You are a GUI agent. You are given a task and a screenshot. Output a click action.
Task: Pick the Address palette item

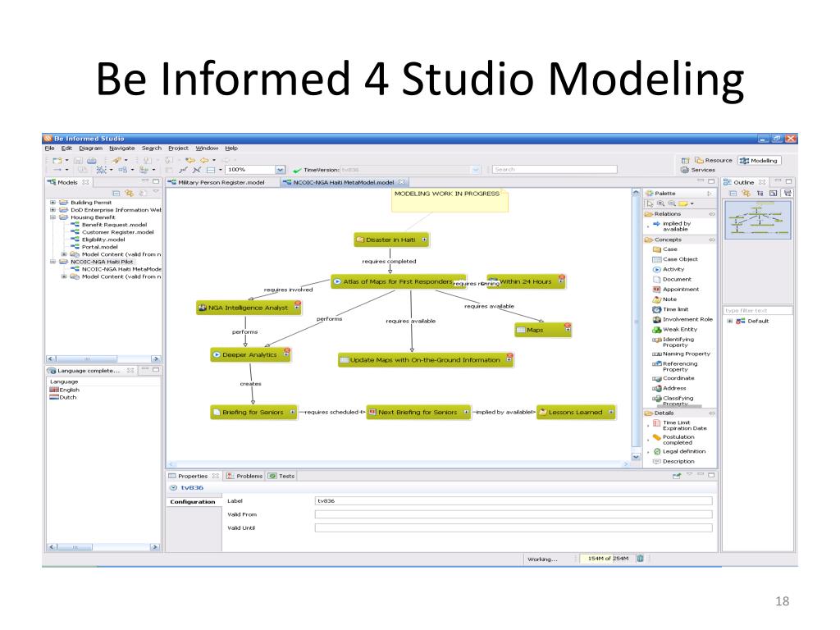(669, 388)
